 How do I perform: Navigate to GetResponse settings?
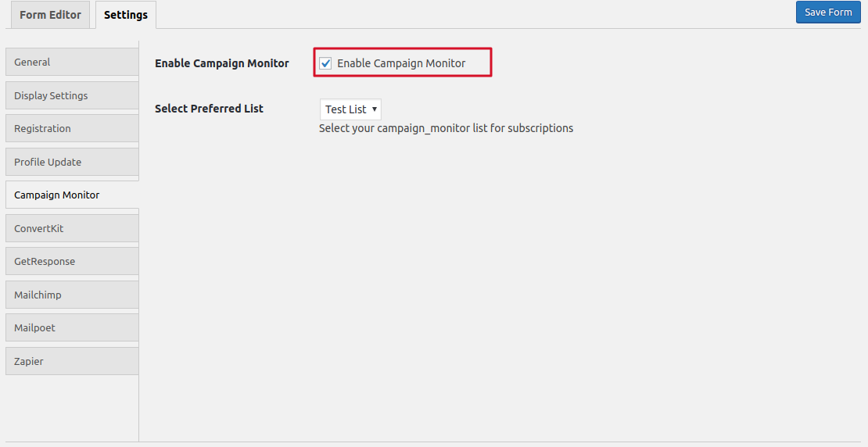[72, 261]
